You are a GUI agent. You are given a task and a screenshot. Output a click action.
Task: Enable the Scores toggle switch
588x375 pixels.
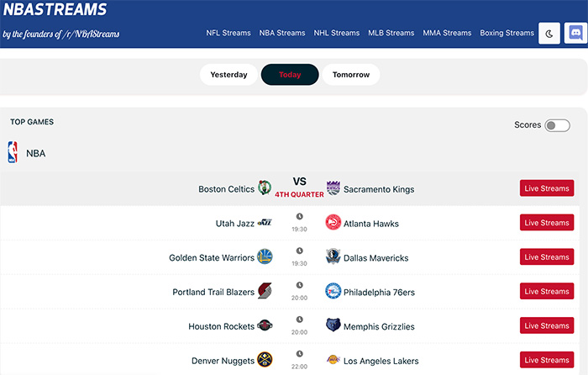[557, 125]
